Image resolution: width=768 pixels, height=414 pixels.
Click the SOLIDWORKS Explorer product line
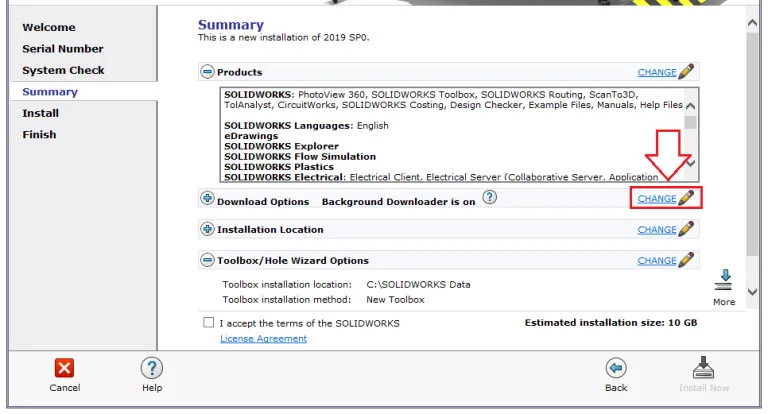click(x=282, y=146)
